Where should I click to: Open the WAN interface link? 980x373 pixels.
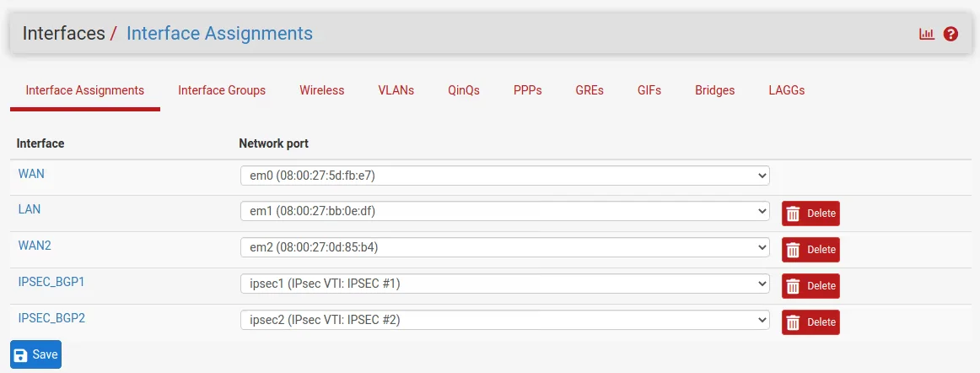click(31, 173)
